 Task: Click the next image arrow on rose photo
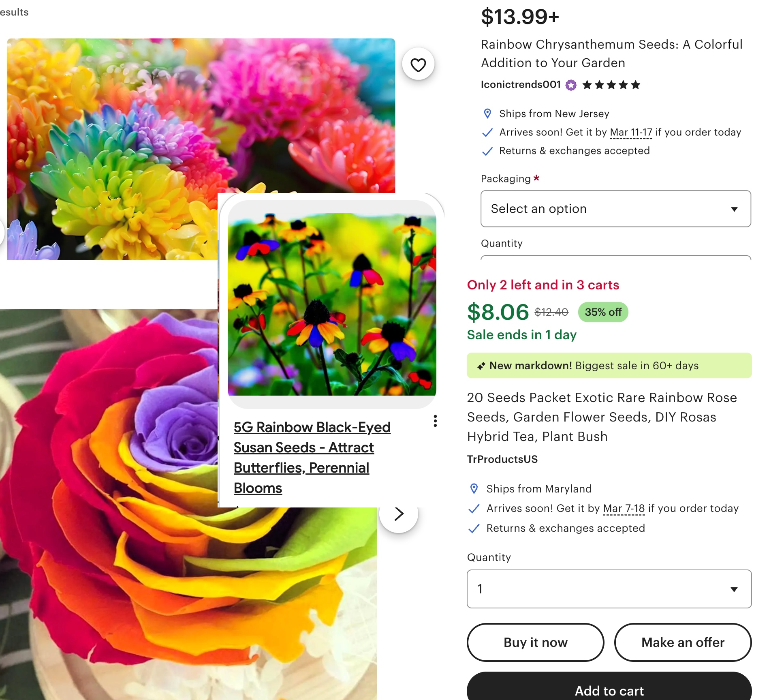click(399, 514)
